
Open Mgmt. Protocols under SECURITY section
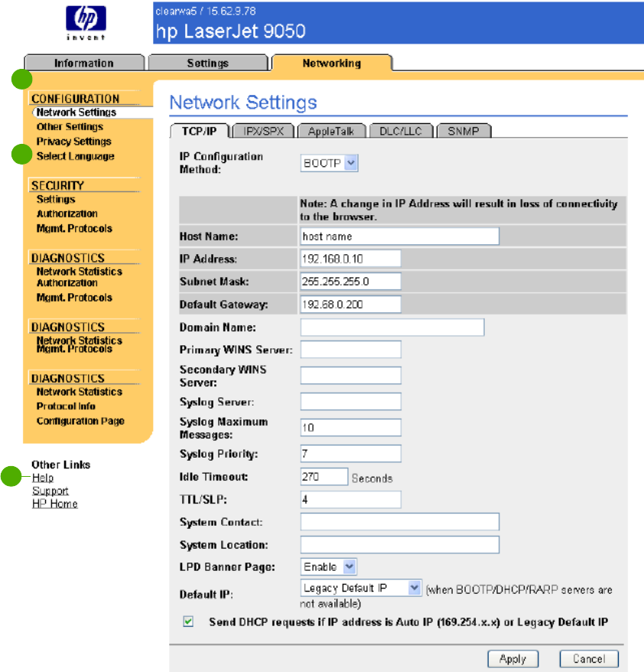click(x=74, y=228)
